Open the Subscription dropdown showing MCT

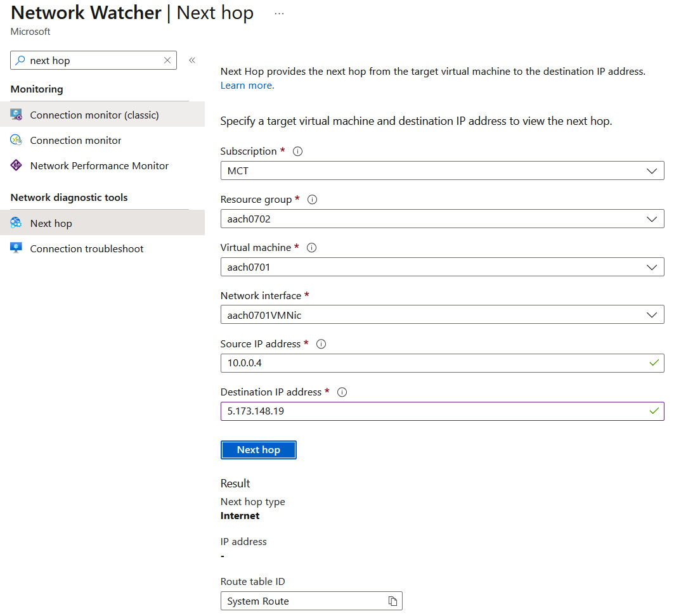tap(443, 170)
